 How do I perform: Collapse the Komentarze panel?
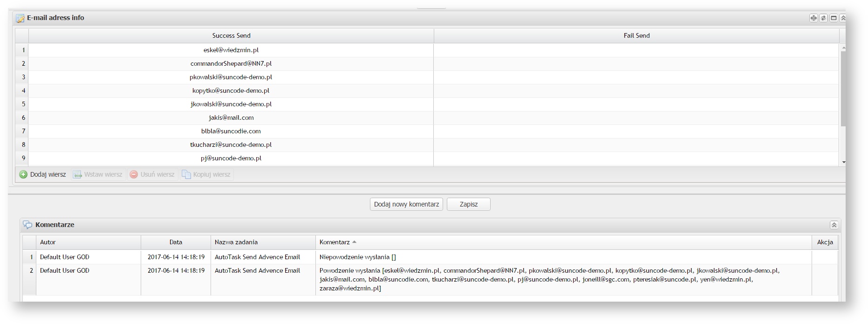834,225
